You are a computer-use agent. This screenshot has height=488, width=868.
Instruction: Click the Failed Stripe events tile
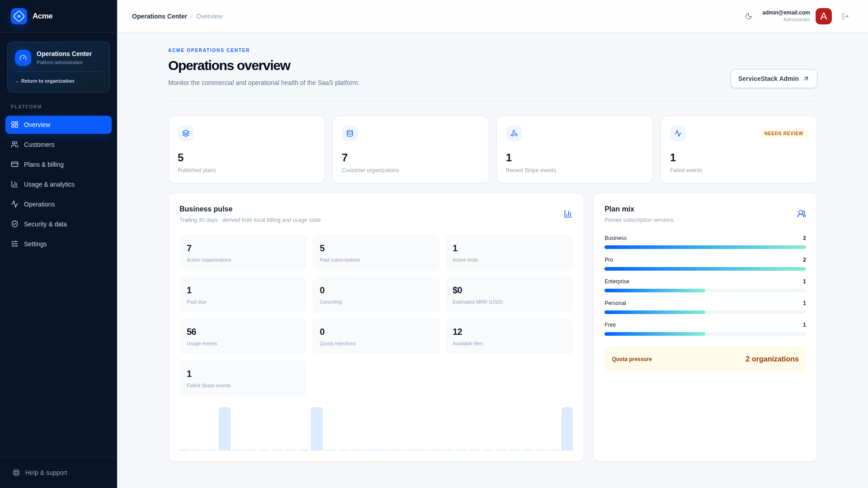[243, 378]
